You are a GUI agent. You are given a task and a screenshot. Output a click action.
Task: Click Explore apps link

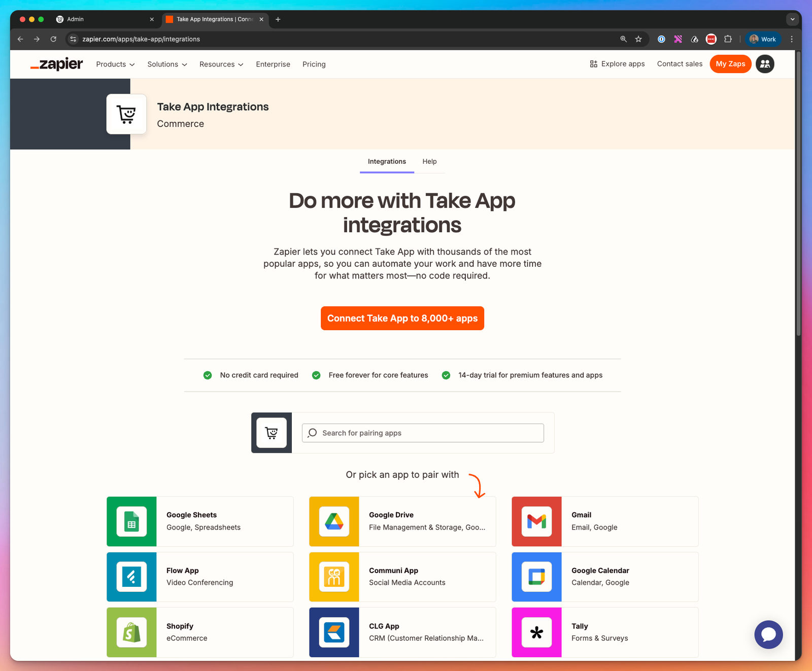coord(617,64)
